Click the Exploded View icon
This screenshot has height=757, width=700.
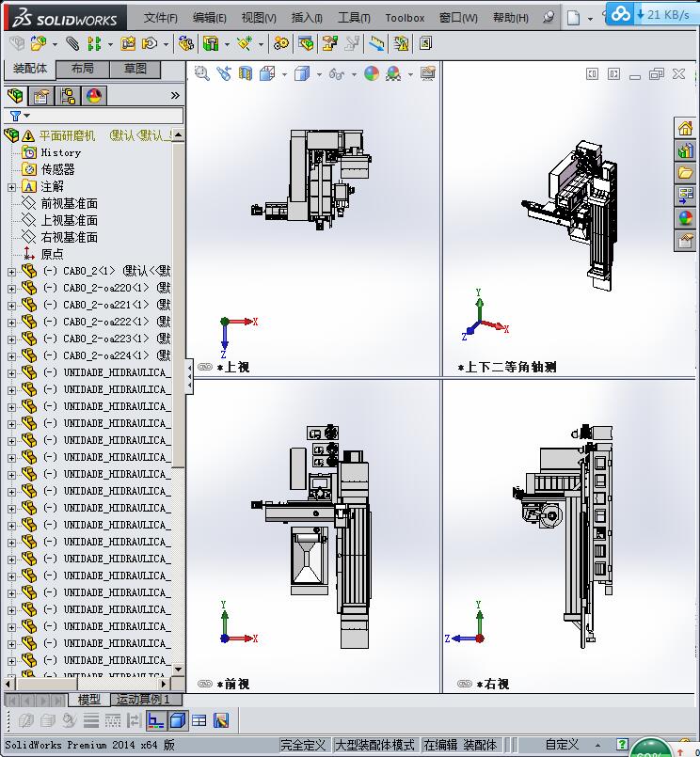(329, 44)
